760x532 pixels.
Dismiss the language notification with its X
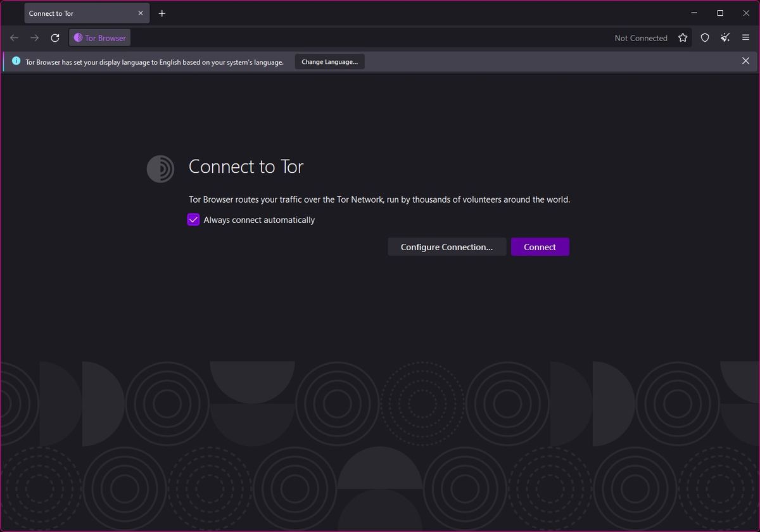[x=745, y=61]
